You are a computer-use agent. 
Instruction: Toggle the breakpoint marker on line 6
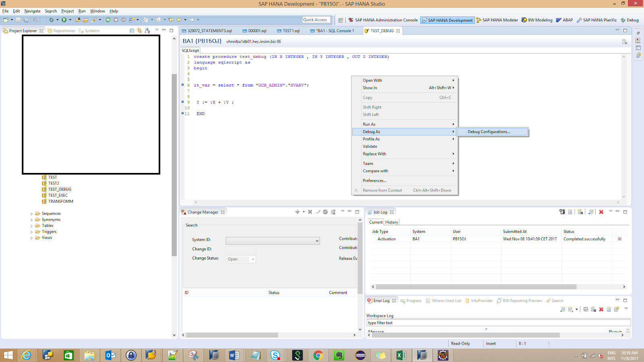tap(183, 85)
